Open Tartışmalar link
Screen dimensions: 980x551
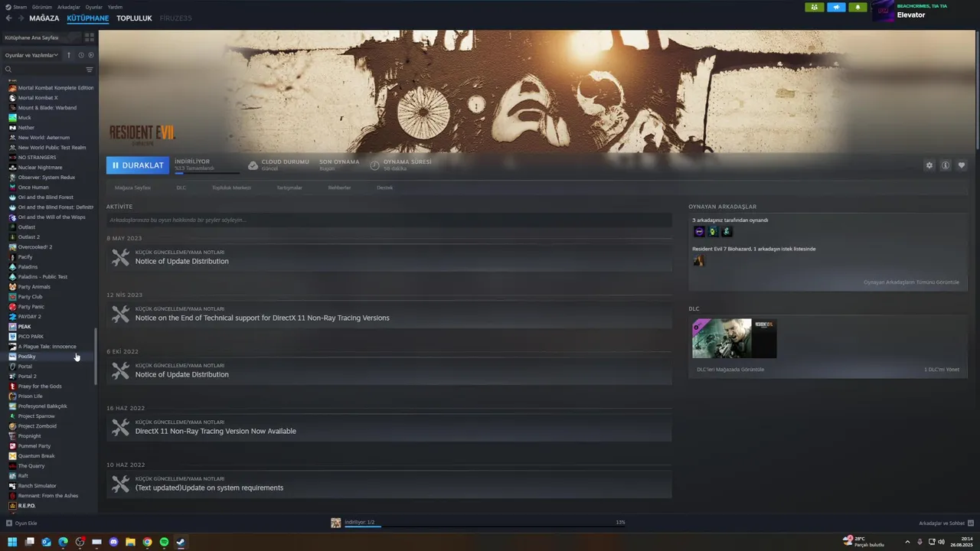coord(289,187)
